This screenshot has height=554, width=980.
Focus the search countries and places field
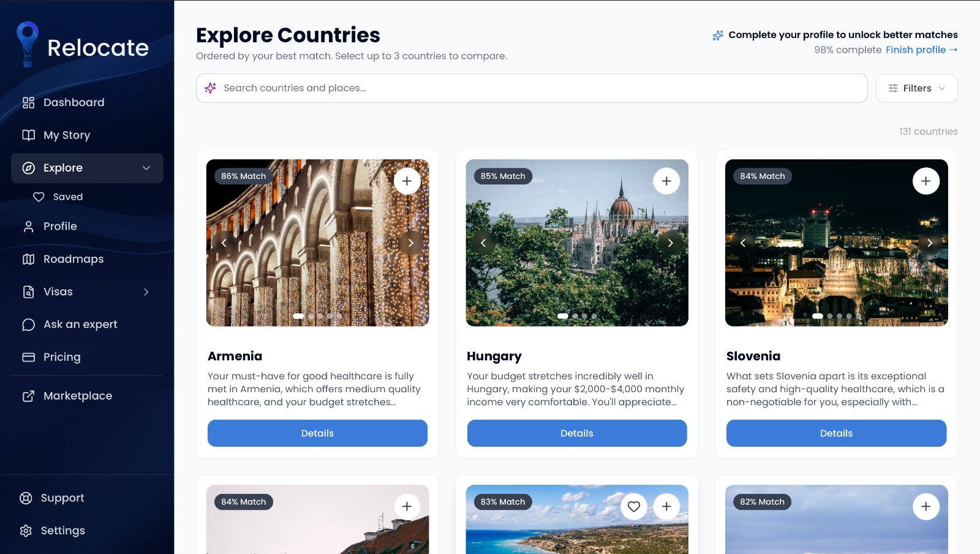point(532,88)
